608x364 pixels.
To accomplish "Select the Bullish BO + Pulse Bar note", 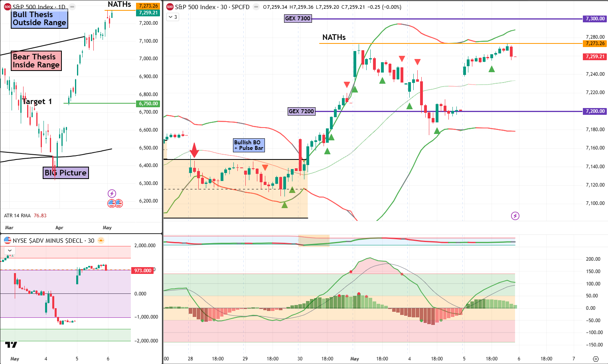I will pyautogui.click(x=249, y=145).
